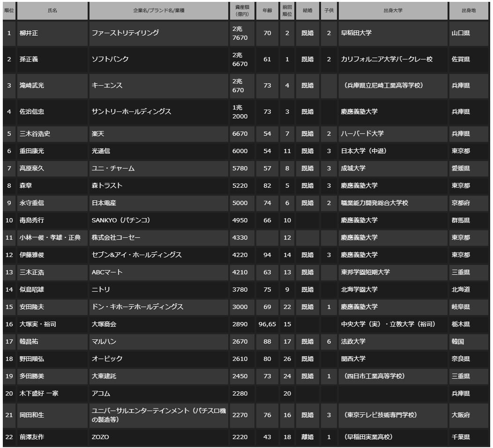
Task: Click the company cell オービック
Action: coord(159,359)
